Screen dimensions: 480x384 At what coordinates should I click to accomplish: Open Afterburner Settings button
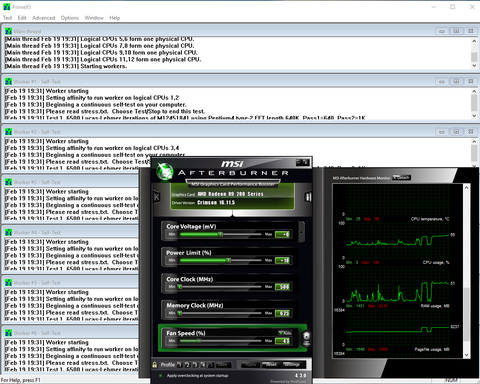point(291,365)
